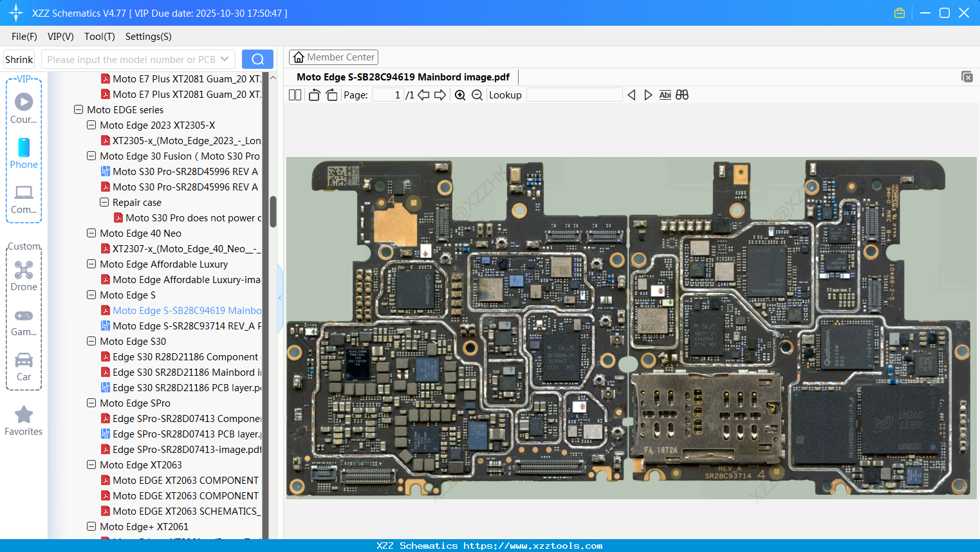Zoom out of the PDF page

tap(476, 95)
